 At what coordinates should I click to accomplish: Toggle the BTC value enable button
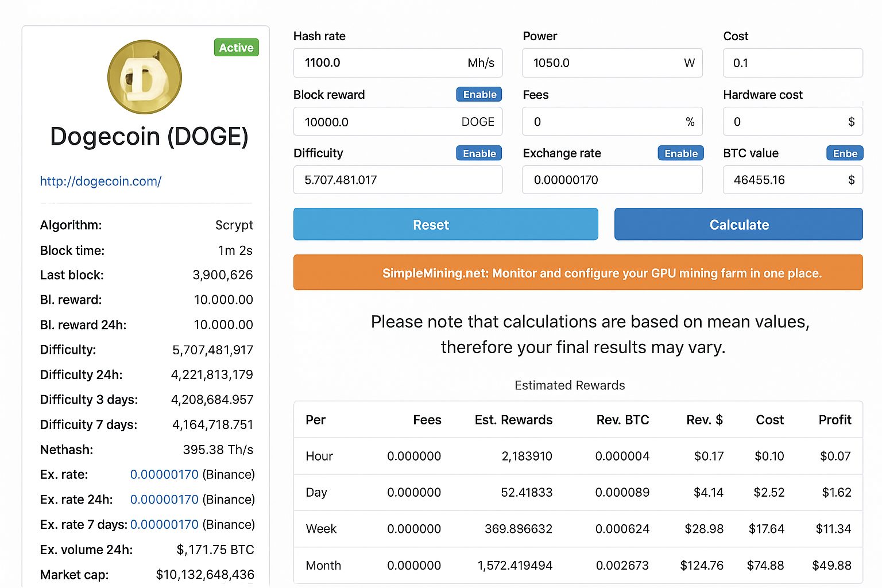(845, 153)
